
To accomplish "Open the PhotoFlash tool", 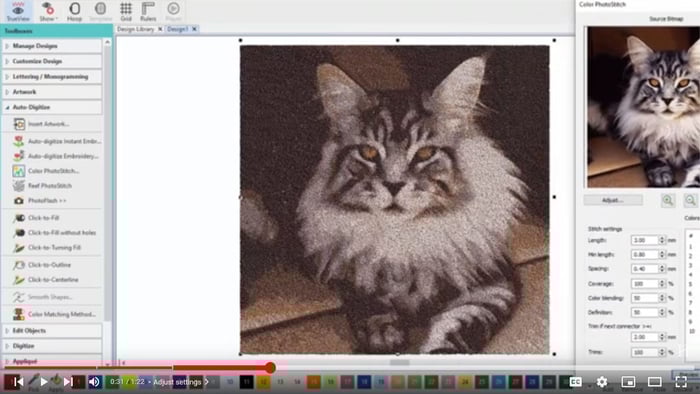I will point(39,201).
